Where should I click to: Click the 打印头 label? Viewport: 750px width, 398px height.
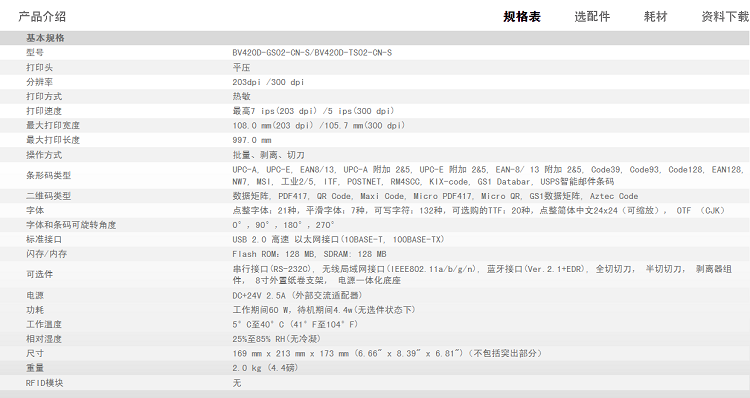[39, 67]
